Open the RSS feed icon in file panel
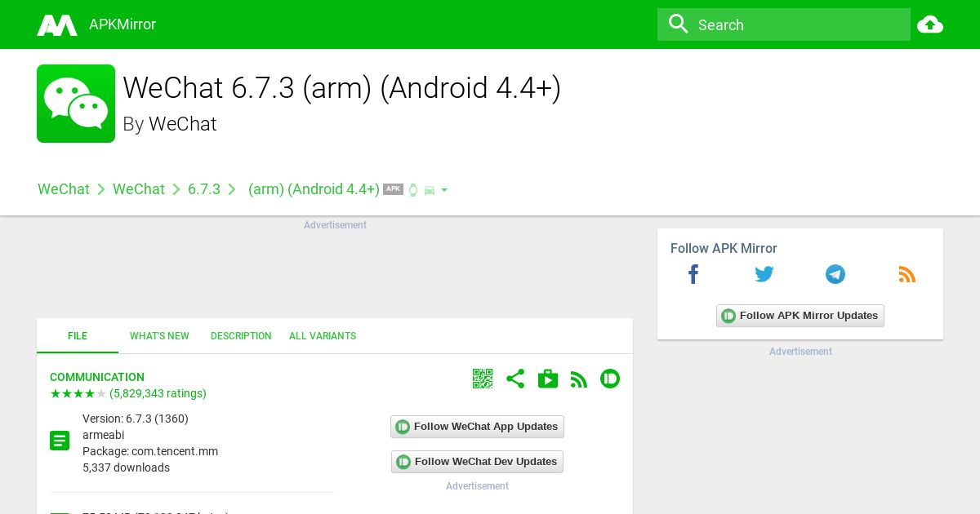Image resolution: width=980 pixels, height=514 pixels. (x=579, y=379)
